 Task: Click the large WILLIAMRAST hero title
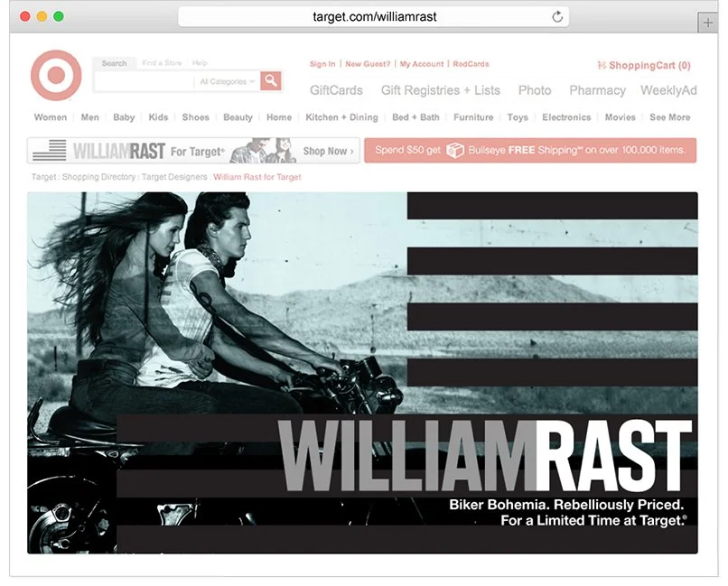coord(485,456)
